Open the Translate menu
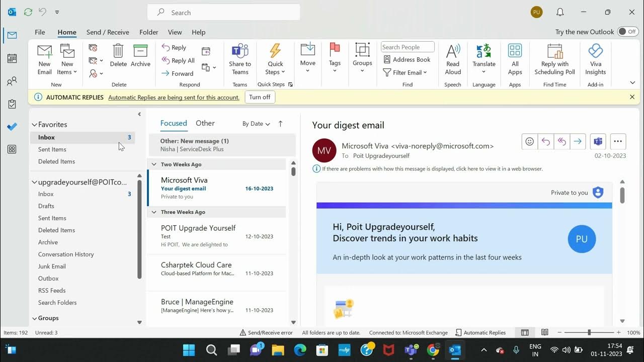The image size is (644, 362). [484, 58]
